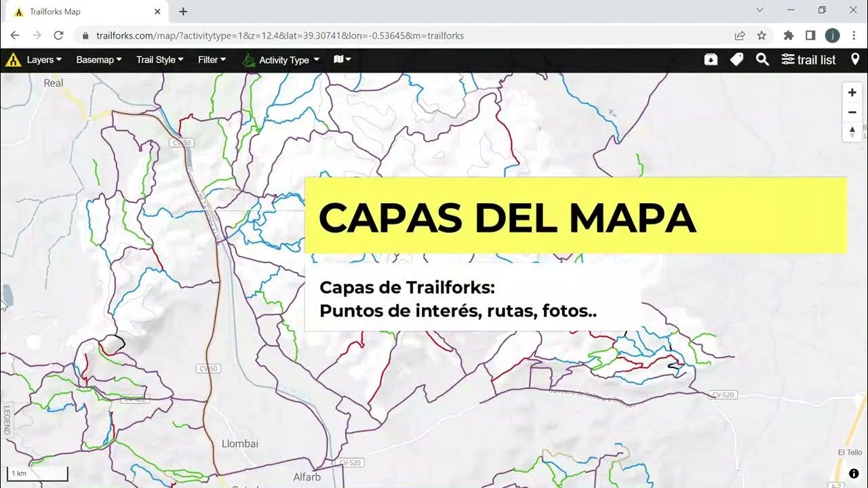This screenshot has width=868, height=488.
Task: Open the Chrome profile avatar
Action: pos(832,35)
